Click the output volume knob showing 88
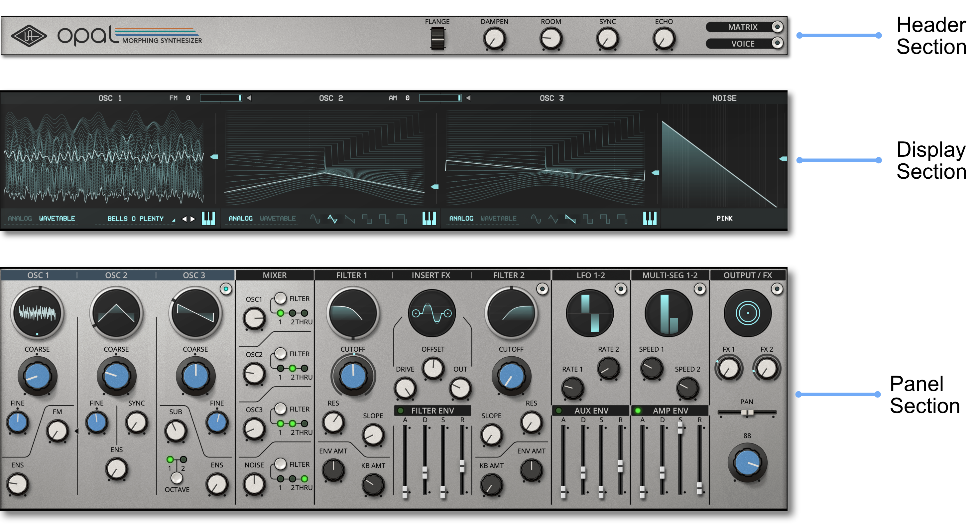980x526 pixels. tap(748, 462)
